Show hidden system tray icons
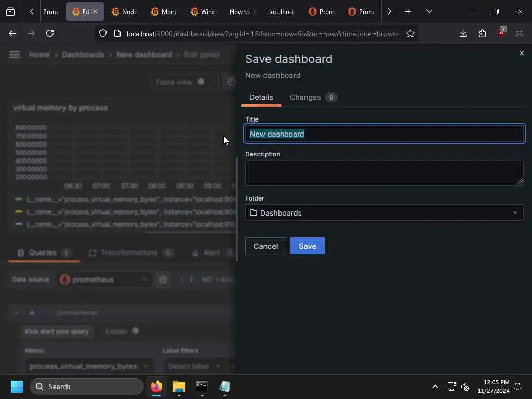The image size is (532, 399). [435, 387]
